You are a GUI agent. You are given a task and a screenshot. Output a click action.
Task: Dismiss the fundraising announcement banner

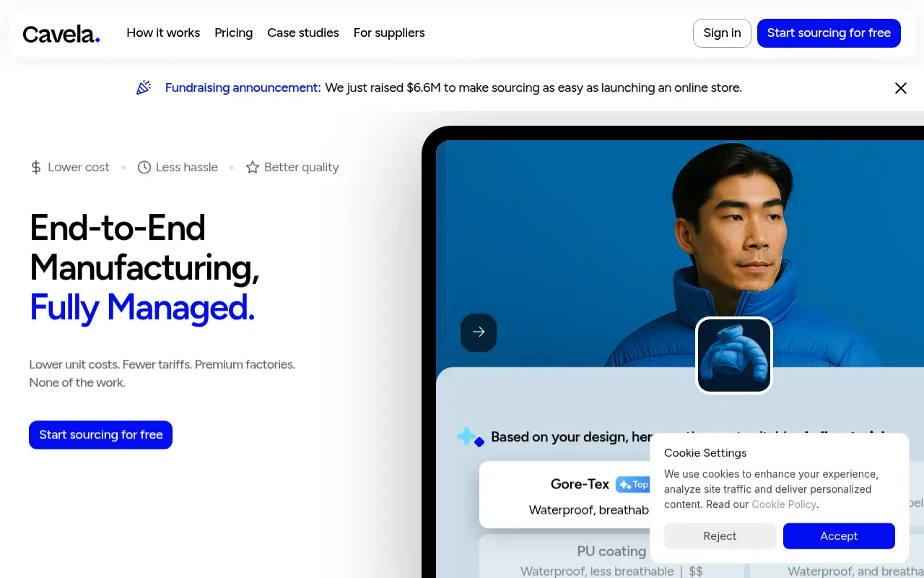(901, 88)
